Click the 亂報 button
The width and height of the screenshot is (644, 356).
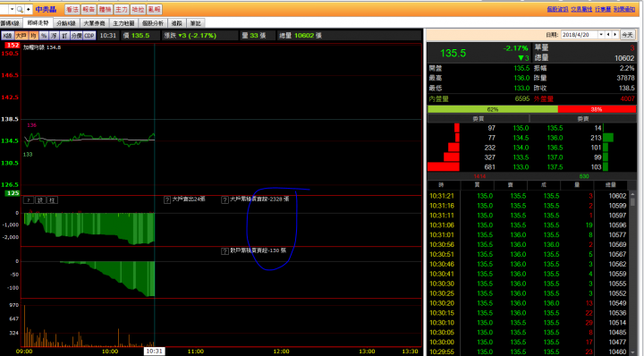click(x=154, y=9)
